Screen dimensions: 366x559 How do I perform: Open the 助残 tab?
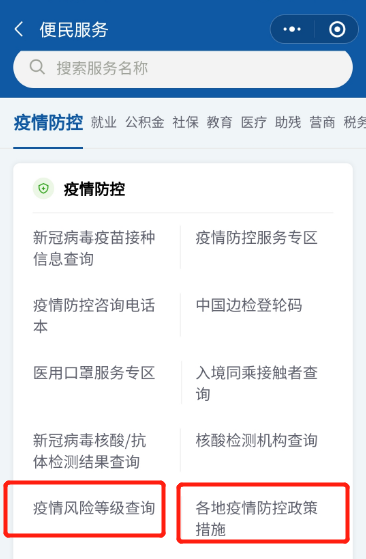[288, 122]
